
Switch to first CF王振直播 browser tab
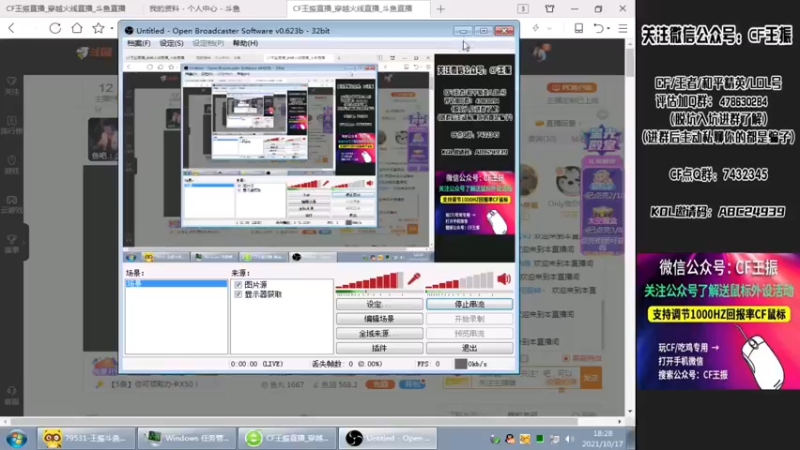66,9
